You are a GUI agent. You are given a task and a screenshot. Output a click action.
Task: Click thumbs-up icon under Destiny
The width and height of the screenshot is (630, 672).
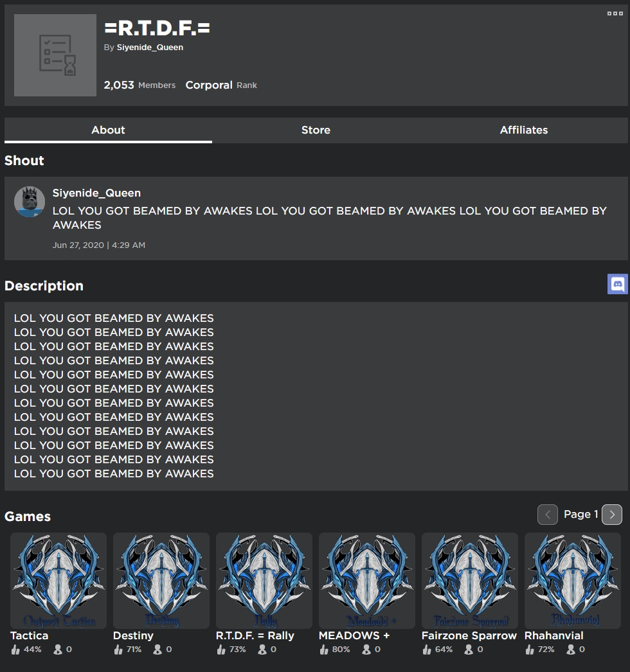click(x=118, y=650)
